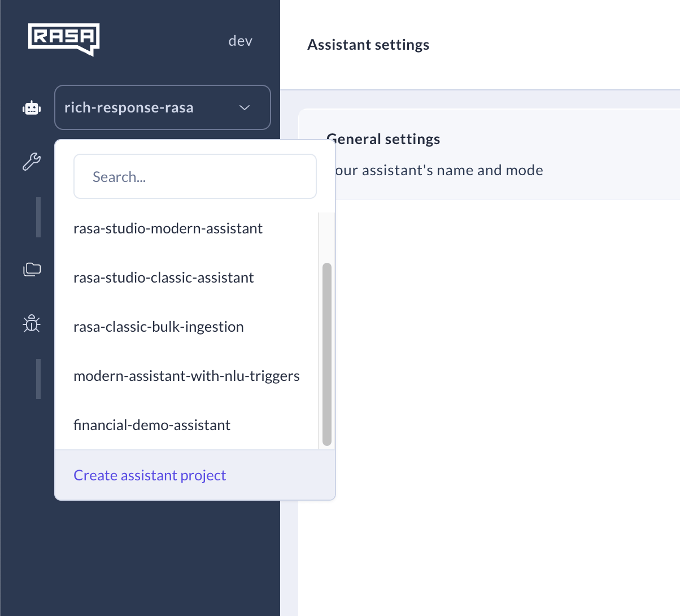Screen dimensions: 680x616
Task: Click the sidebar bar below wrench icon
Action: click(x=38, y=217)
